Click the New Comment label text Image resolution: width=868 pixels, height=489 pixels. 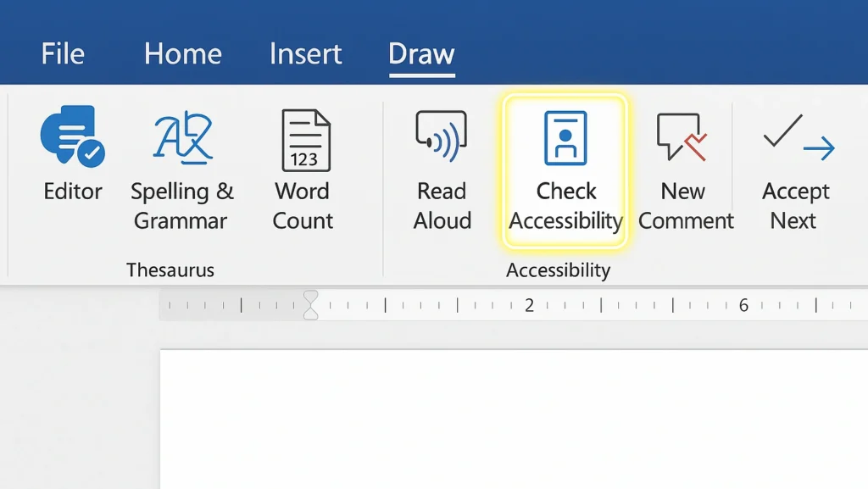685,206
